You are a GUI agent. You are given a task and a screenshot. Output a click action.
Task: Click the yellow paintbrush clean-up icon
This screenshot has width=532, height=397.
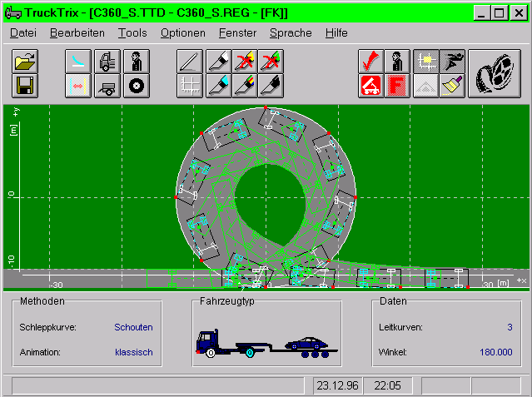click(x=452, y=86)
